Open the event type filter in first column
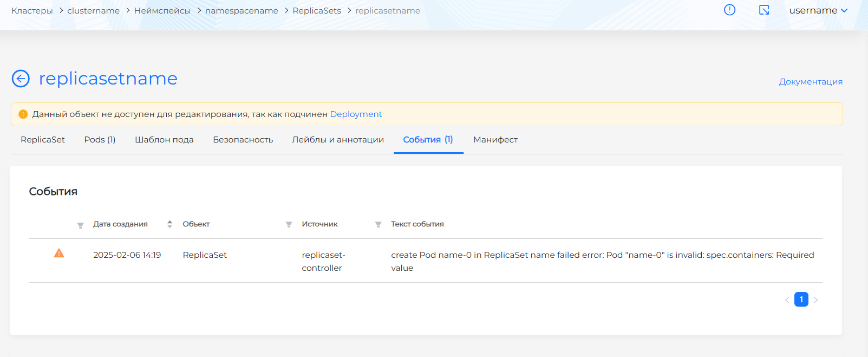The height and width of the screenshot is (357, 868). (80, 225)
